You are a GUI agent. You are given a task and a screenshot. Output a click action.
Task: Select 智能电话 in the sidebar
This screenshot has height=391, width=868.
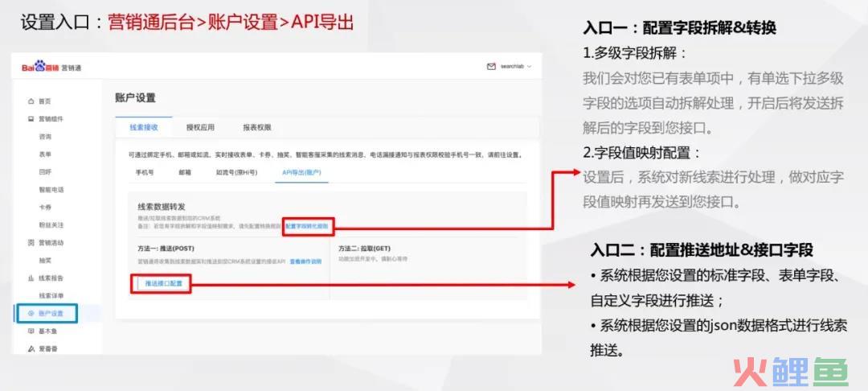51,190
